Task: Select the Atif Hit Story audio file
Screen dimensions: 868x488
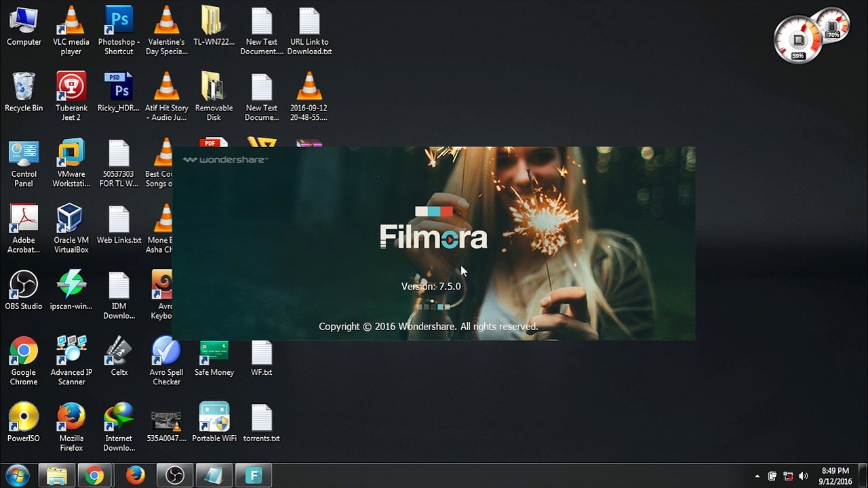Action: (x=166, y=96)
